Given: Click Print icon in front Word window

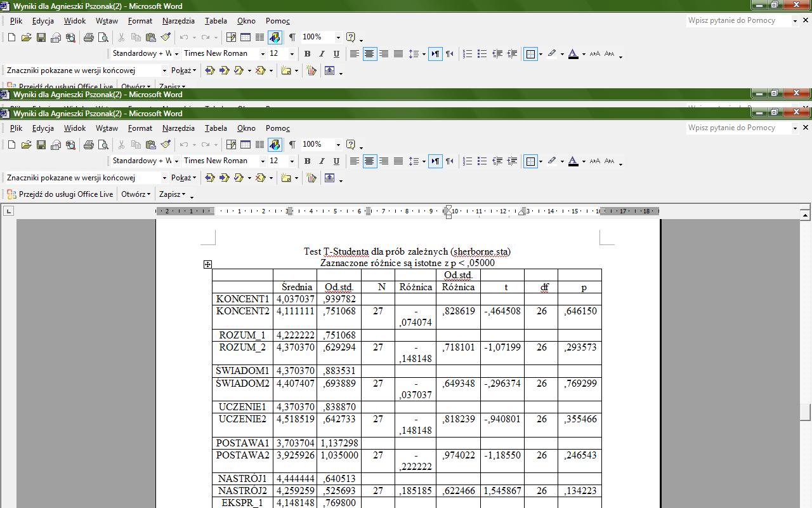Looking at the screenshot, I should click(x=89, y=145).
